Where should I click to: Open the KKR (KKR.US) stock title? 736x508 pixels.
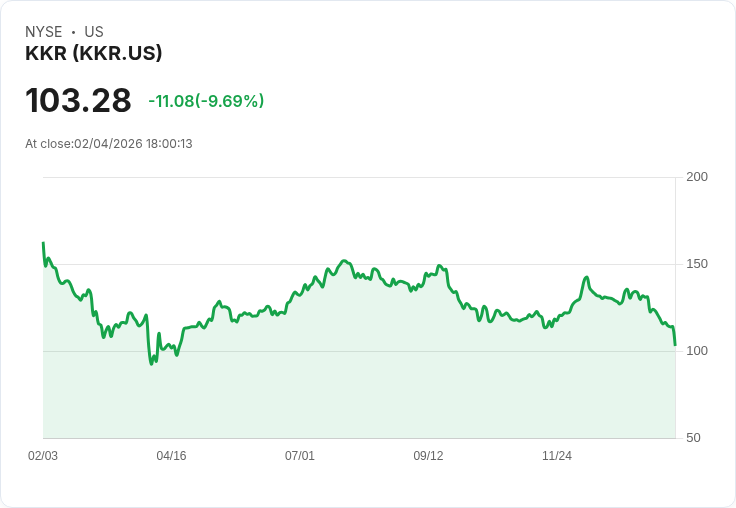click(94, 53)
